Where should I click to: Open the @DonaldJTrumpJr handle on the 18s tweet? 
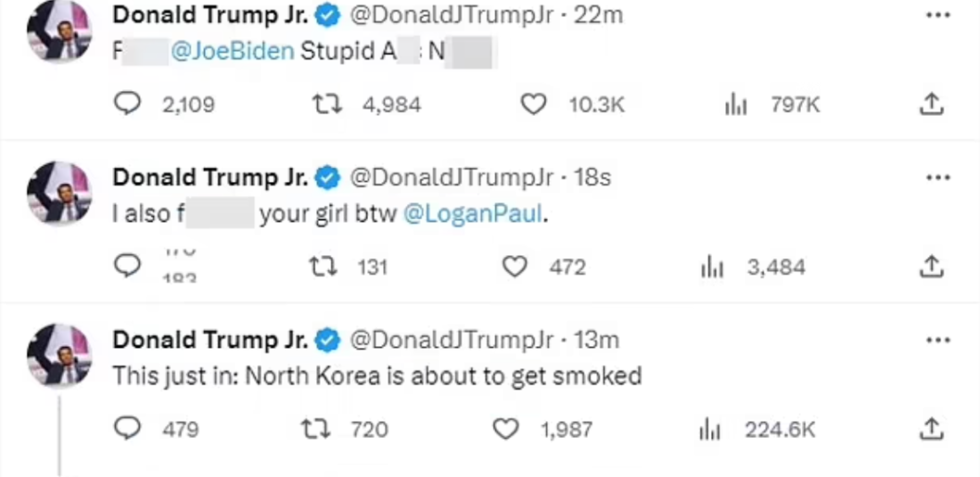pyautogui.click(x=453, y=177)
